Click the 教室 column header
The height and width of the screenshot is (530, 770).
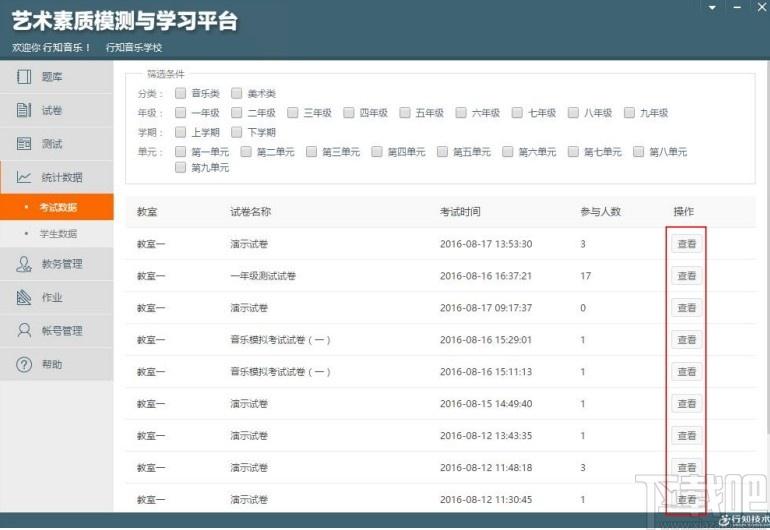(147, 212)
